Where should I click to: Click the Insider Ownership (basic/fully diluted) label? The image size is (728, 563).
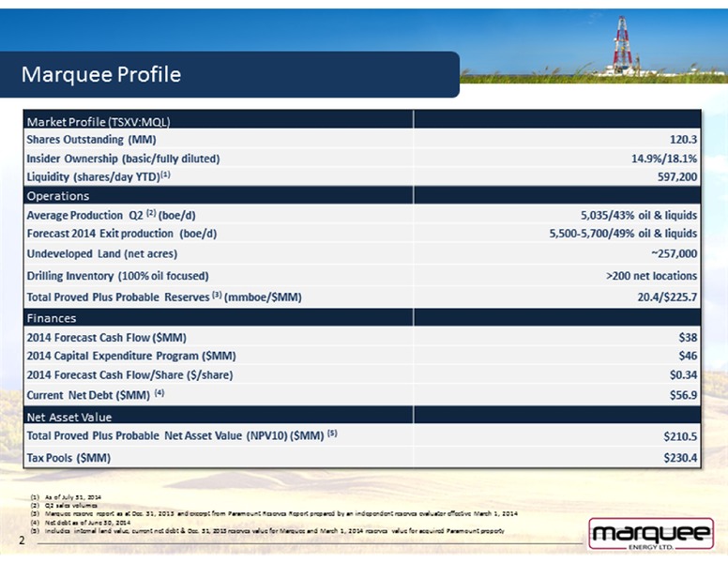click(123, 159)
